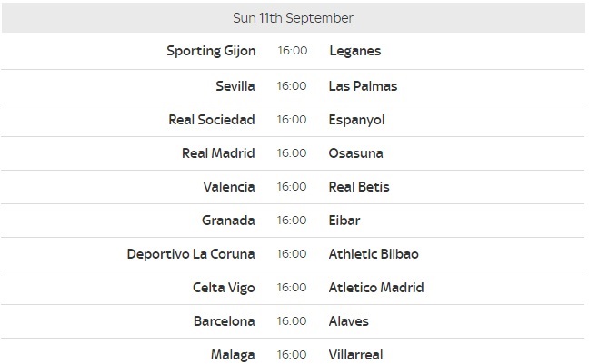Open the Las Palmas team link

pyautogui.click(x=363, y=86)
